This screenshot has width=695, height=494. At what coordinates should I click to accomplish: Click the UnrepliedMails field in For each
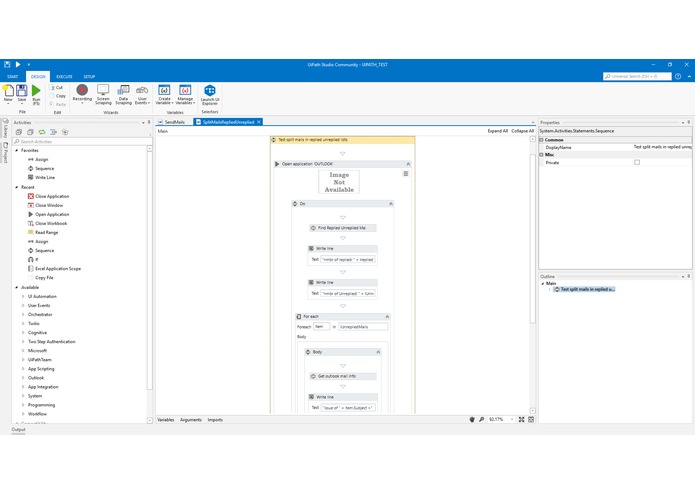tap(363, 327)
